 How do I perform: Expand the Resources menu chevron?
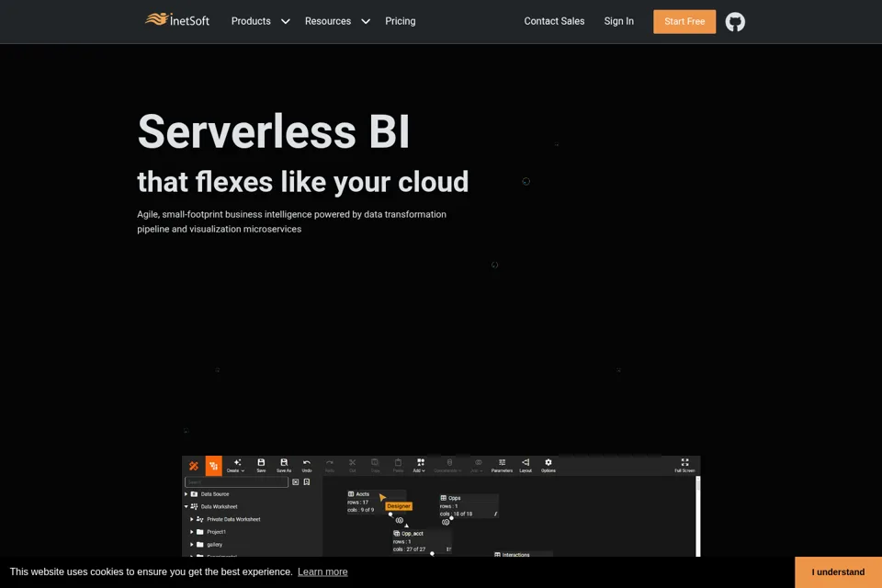pos(366,21)
